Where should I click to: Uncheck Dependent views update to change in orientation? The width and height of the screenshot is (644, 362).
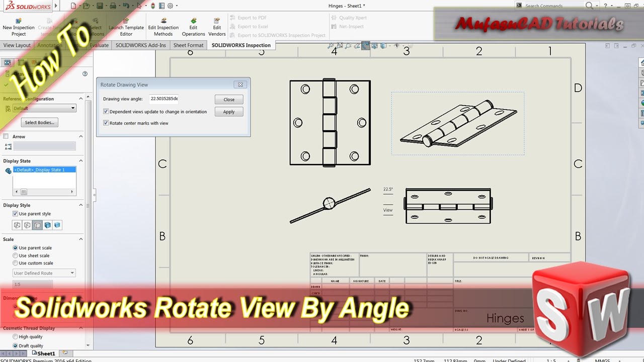[x=106, y=112]
